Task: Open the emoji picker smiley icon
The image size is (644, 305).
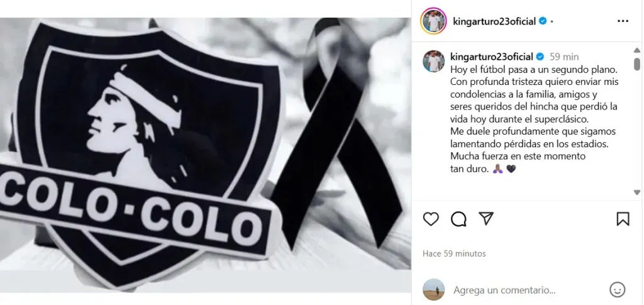Action: tap(617, 290)
